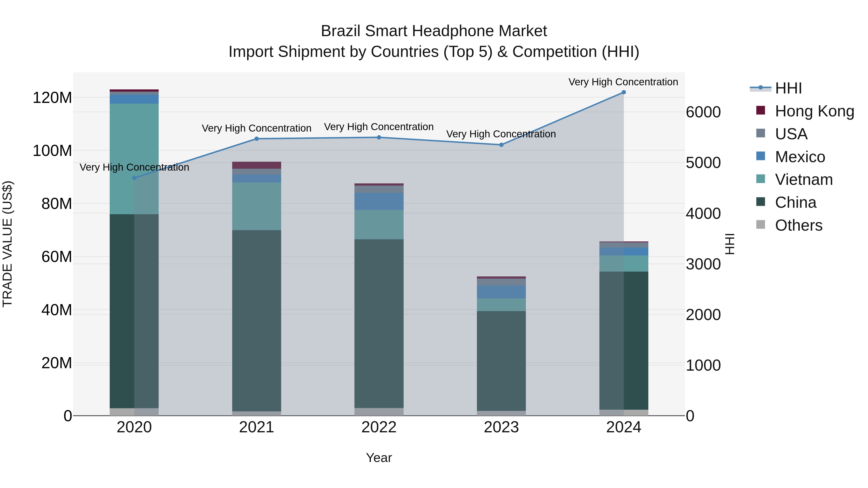Image resolution: width=868 pixels, height=488 pixels.
Task: Click the 3000 HHI axis tick label
Action: (x=703, y=264)
